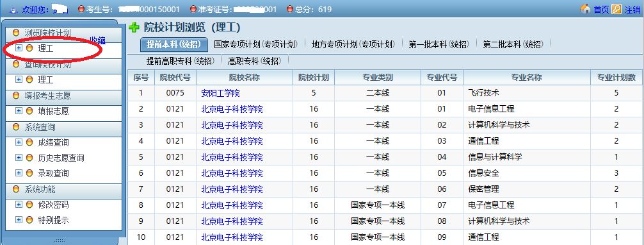This screenshot has height=245, width=644.
Task: Click the orange bullet icon beside 修改密码
Action: (29, 204)
